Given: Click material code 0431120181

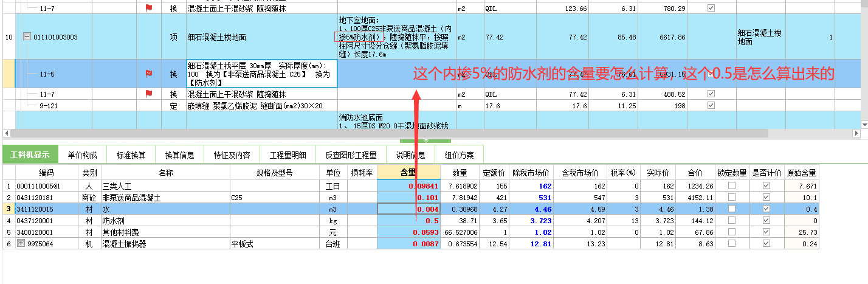Looking at the screenshot, I should click(47, 197).
